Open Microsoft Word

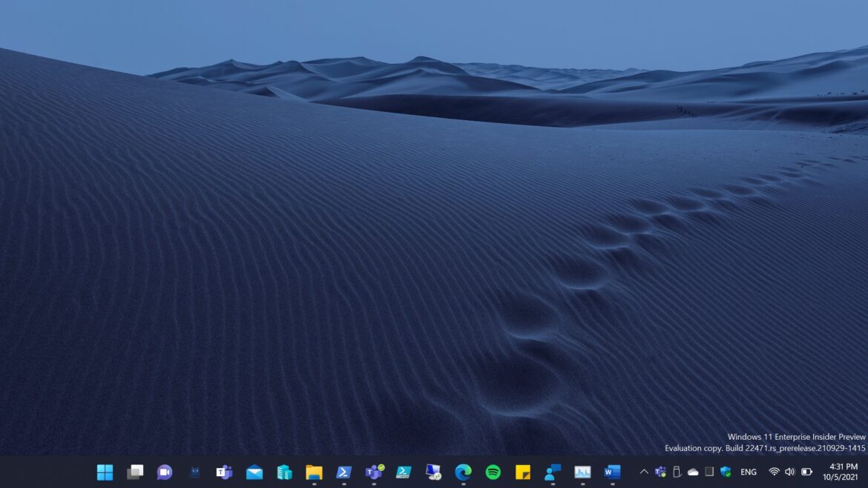(612, 472)
